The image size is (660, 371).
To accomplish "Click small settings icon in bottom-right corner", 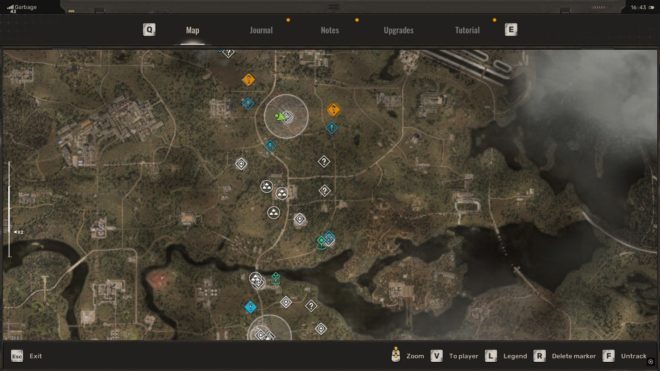I will [x=651, y=362].
